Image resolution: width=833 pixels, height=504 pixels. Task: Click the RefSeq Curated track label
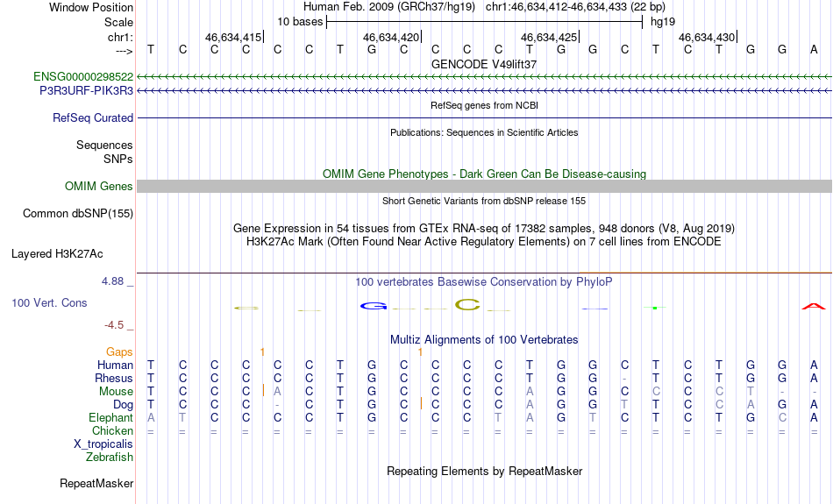coord(92,118)
